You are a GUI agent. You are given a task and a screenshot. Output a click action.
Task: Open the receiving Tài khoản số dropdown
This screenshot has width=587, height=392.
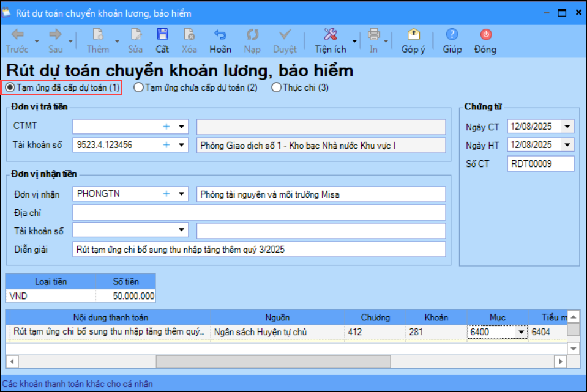pyautogui.click(x=181, y=230)
